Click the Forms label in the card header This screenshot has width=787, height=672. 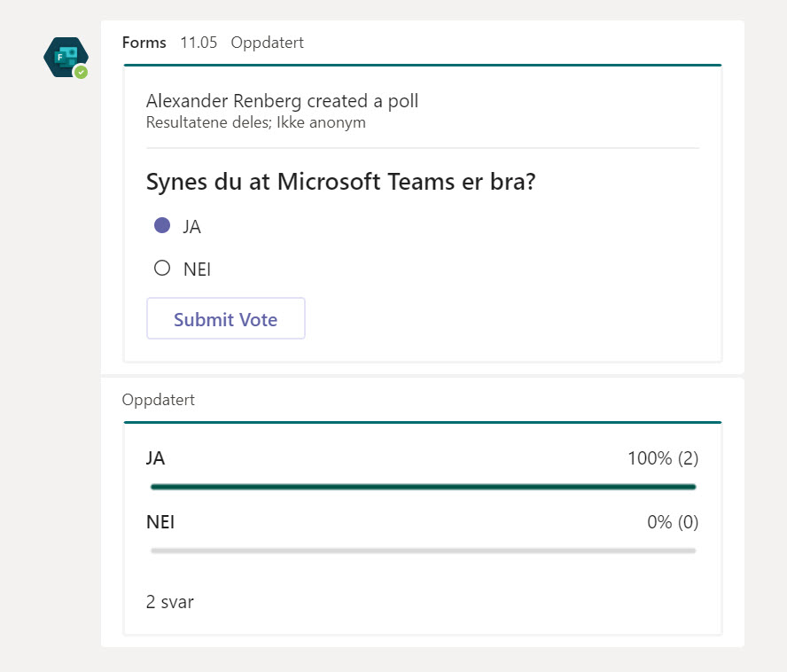point(144,43)
